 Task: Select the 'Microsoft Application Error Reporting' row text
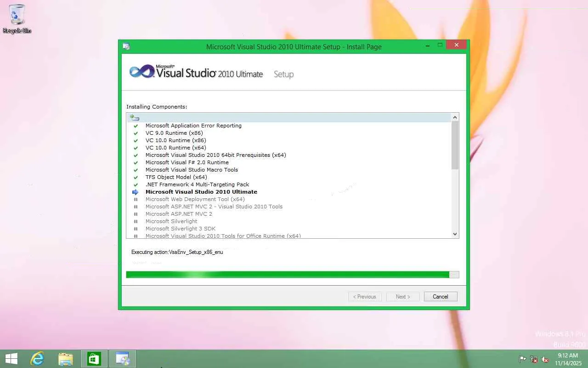coord(193,126)
